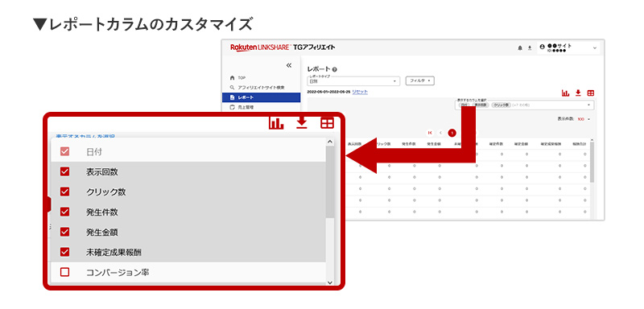
Task: Click 発生件数 column header in report table
Action: point(409,145)
